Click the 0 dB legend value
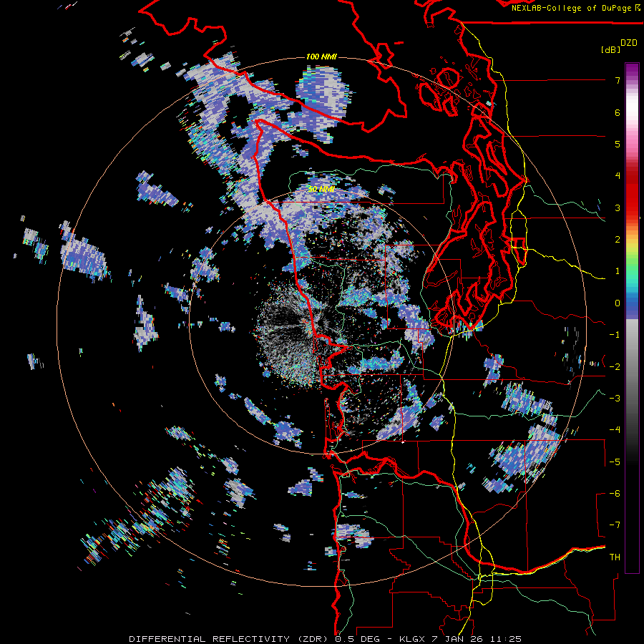The height and width of the screenshot is (644, 644). click(618, 303)
